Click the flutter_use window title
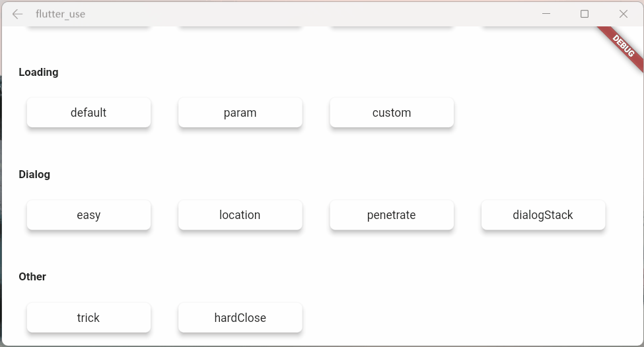Image resolution: width=644 pixels, height=347 pixels. coord(60,14)
